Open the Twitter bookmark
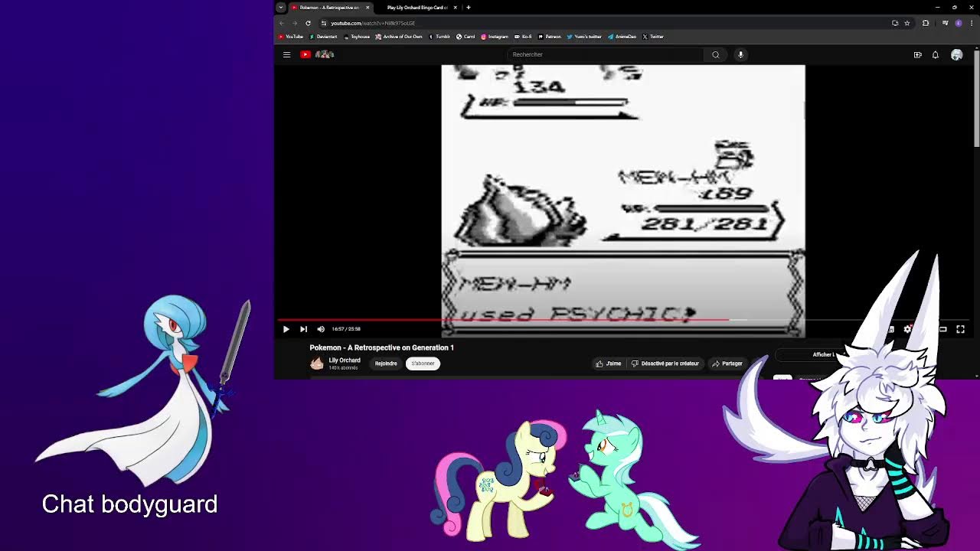980x551 pixels. tap(653, 37)
